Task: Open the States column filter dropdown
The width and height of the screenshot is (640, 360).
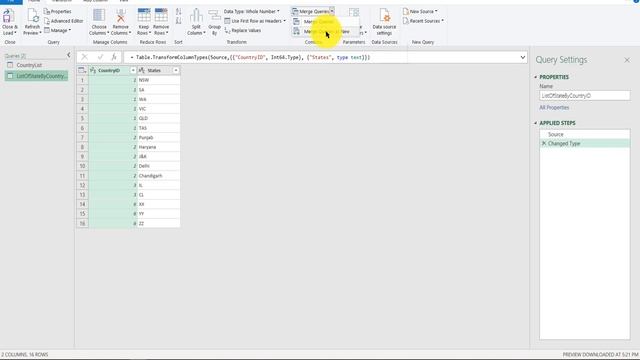Action: (x=176, y=71)
